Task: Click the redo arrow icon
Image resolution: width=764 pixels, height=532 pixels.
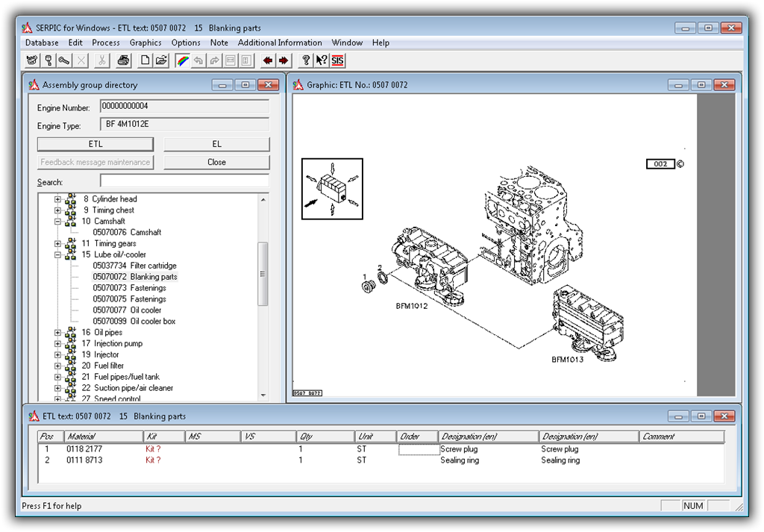Action: click(214, 60)
